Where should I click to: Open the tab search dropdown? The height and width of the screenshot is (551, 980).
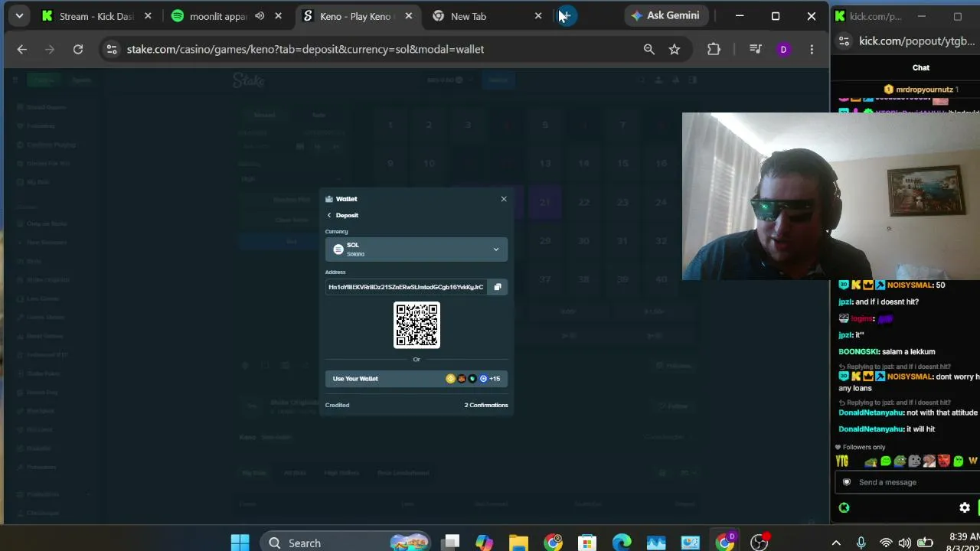(19, 16)
